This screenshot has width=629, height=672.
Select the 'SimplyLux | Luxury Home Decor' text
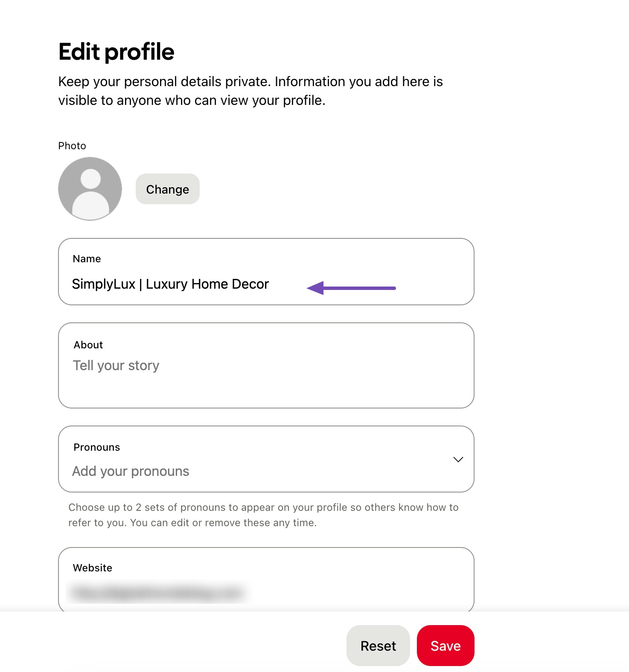coord(170,284)
